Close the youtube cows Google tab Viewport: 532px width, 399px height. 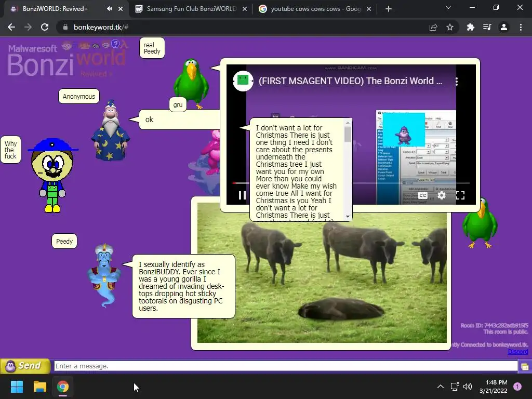369,9
